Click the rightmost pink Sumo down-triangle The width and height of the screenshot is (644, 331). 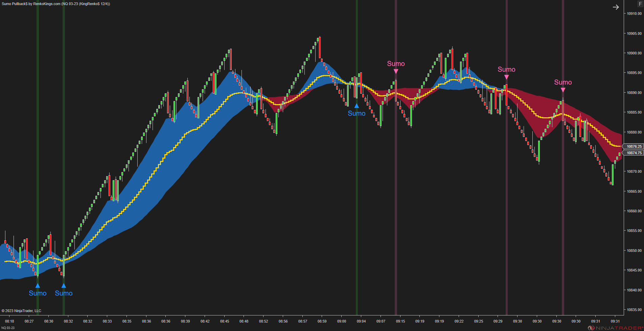tap(563, 90)
